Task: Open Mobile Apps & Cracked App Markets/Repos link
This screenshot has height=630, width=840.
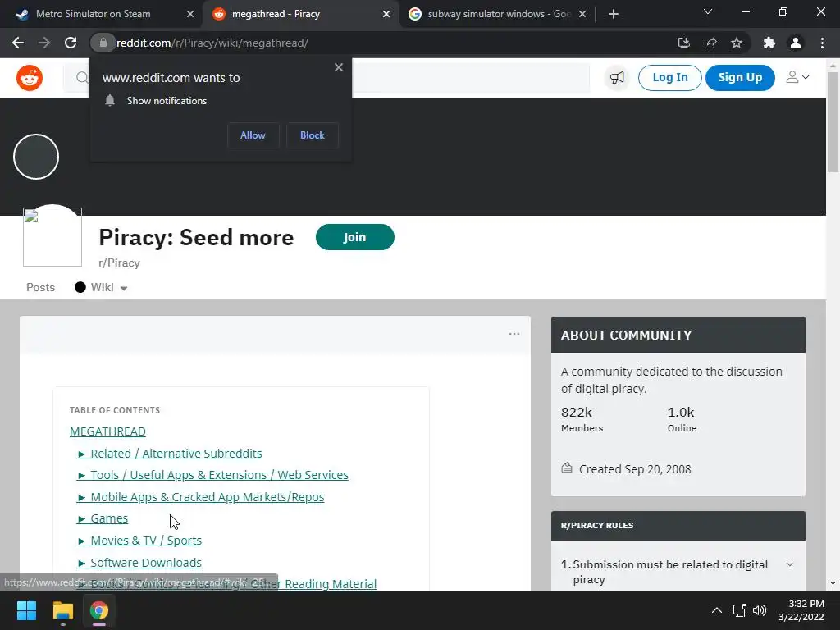Action: [201, 497]
